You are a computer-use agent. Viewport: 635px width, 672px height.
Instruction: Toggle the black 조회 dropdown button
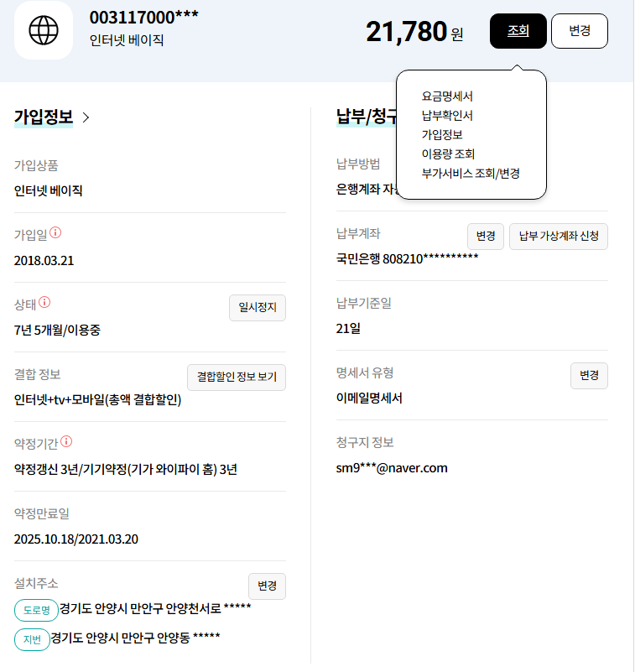point(518,31)
